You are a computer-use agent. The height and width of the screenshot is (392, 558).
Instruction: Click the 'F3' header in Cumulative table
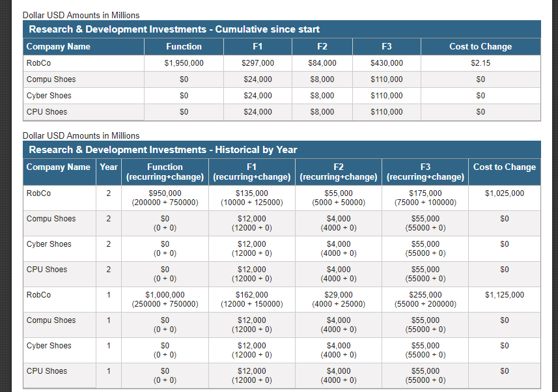(387, 47)
